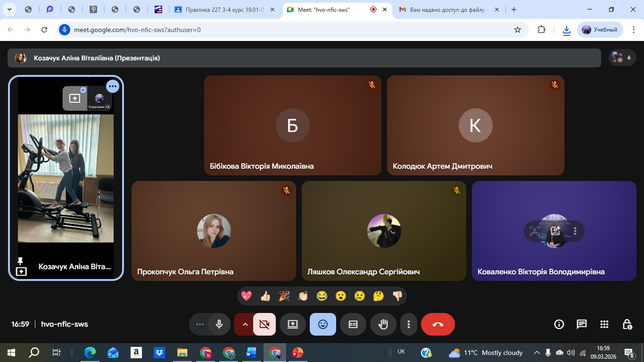Click the red leave call button
Screen dimensions: 644x362
point(438,324)
